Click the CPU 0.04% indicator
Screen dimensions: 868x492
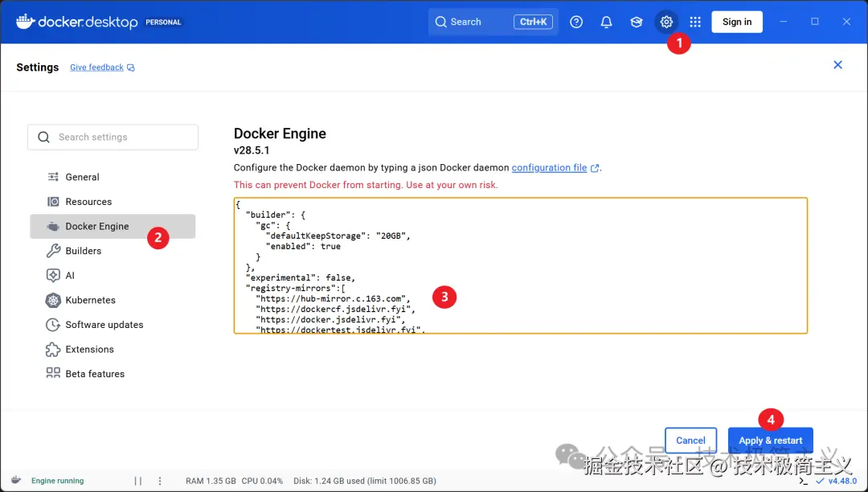point(262,481)
